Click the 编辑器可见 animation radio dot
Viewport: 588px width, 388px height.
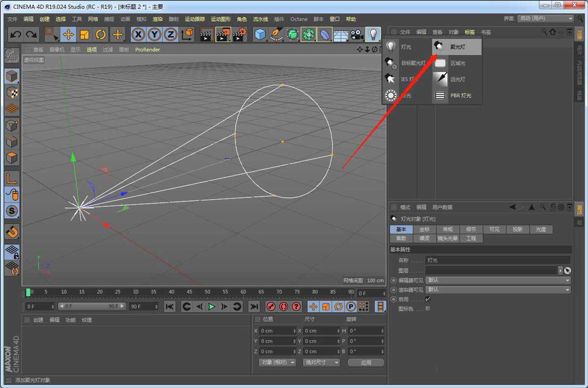[393, 280]
